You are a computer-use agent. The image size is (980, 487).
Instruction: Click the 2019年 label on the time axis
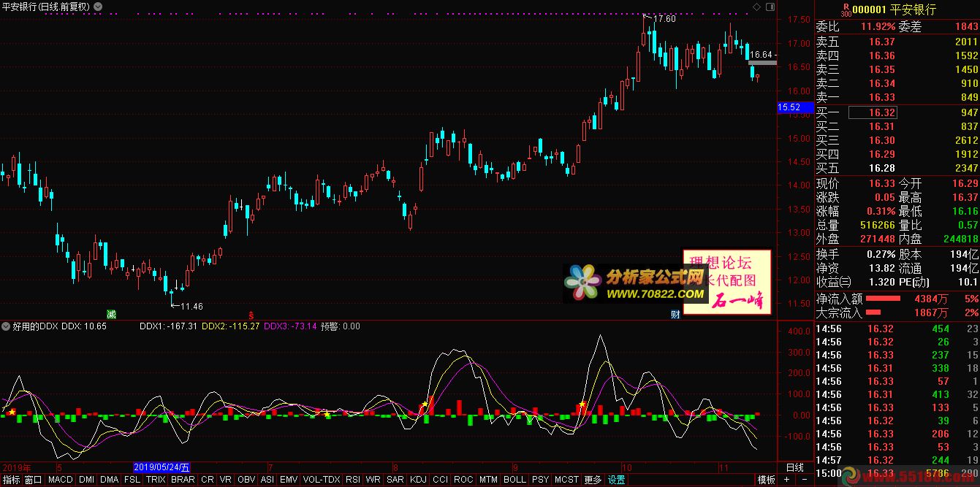click(17, 467)
